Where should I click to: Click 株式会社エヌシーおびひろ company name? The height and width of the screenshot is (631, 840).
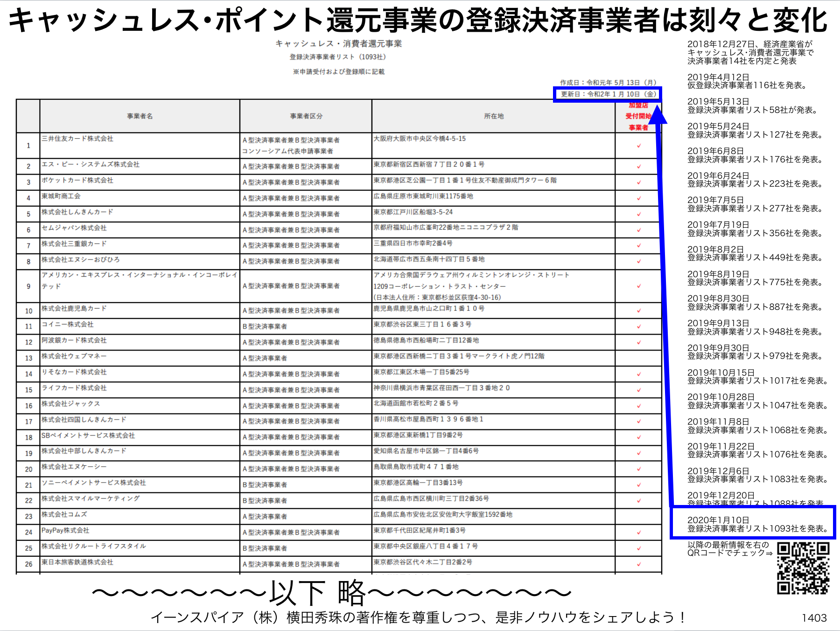tap(81, 259)
